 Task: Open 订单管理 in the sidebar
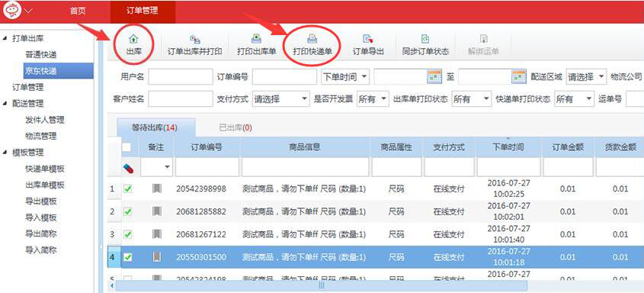coord(28,87)
